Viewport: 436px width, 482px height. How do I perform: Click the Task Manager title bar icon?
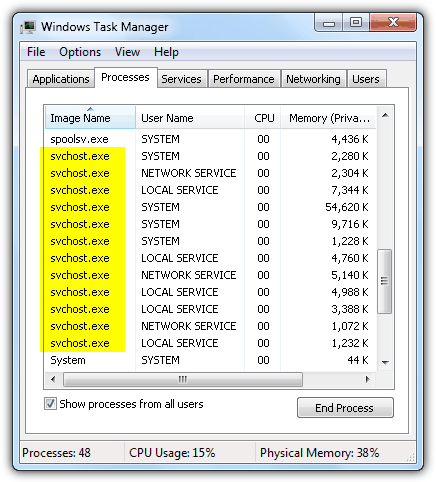(28, 27)
